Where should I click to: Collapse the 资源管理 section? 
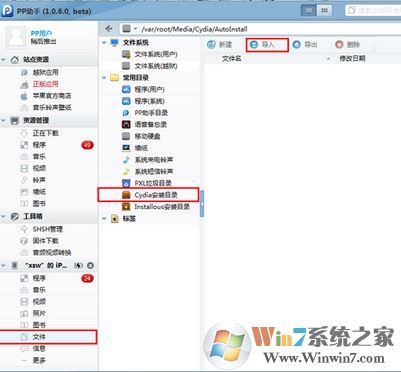click(4, 121)
